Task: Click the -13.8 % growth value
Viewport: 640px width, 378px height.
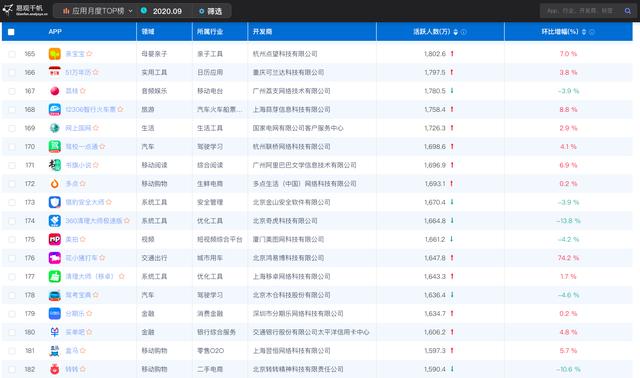Action: click(x=568, y=221)
